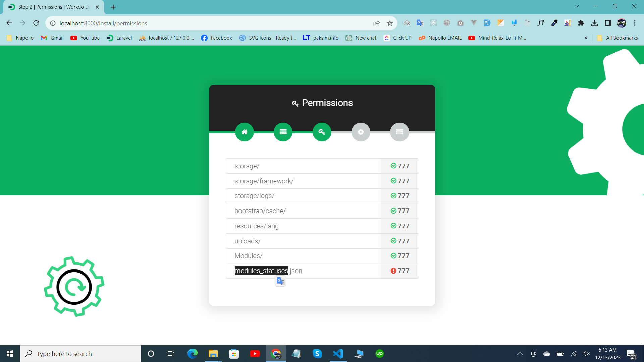
Task: Expand the hidden bookmarks chevron
Action: pyautogui.click(x=586, y=38)
